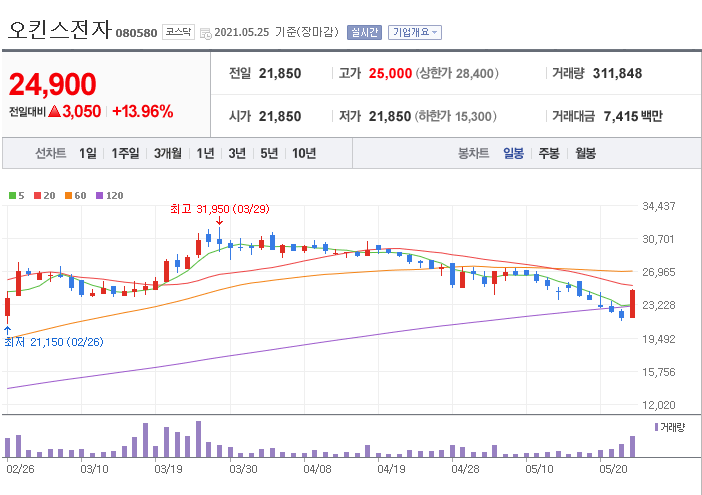Click the calendar icon beside 2021.05.25
Viewport: 702px width, 495px height.
[x=206, y=34]
